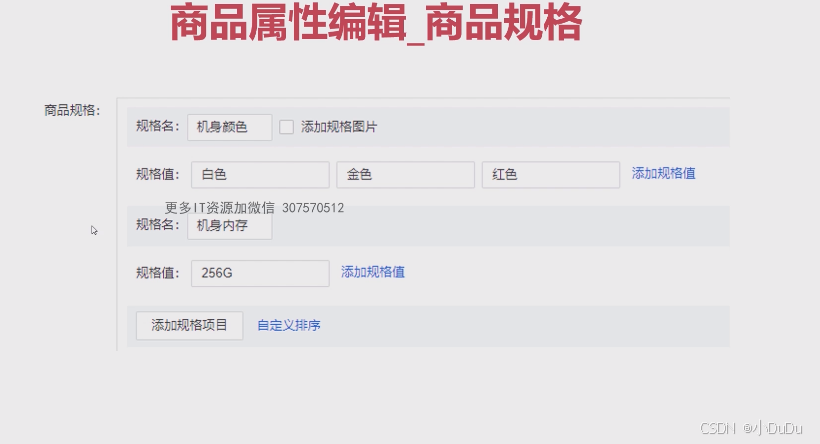Click 添加规格值 link beside 红色
This screenshot has height=444, width=820.
tap(664, 174)
